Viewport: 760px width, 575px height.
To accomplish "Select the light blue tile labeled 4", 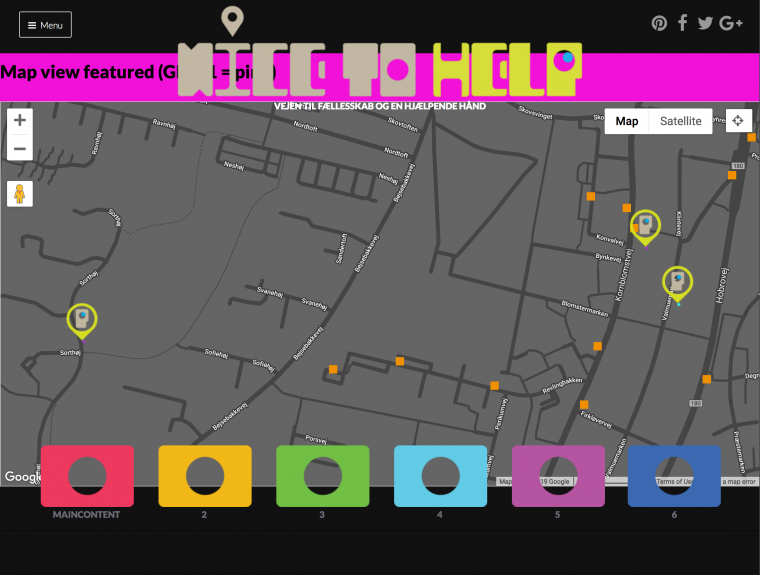I will pyautogui.click(x=441, y=476).
